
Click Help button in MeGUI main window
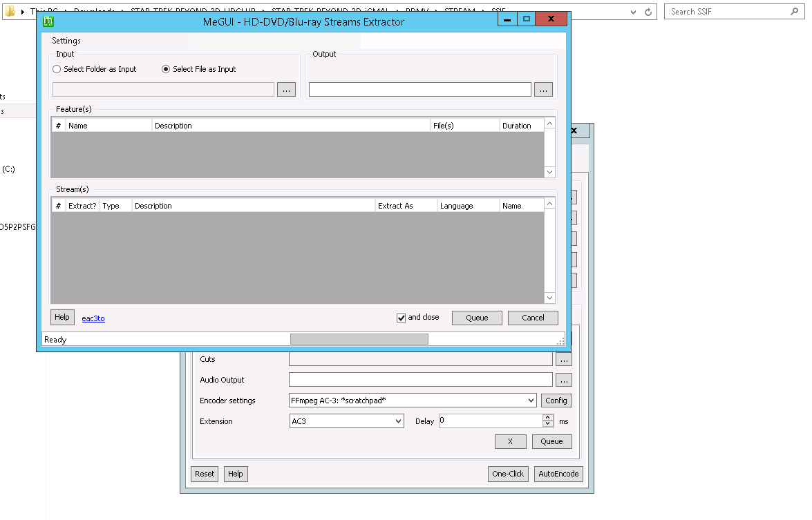[236, 474]
